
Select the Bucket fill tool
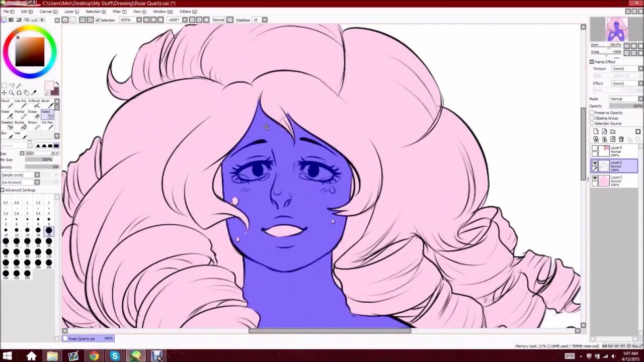[x=20, y=126]
